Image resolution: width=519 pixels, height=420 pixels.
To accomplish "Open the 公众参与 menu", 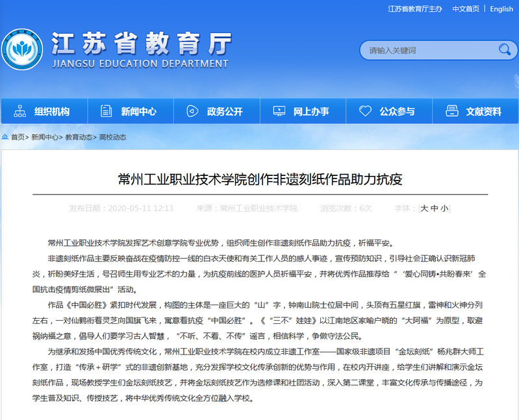I will (x=389, y=111).
